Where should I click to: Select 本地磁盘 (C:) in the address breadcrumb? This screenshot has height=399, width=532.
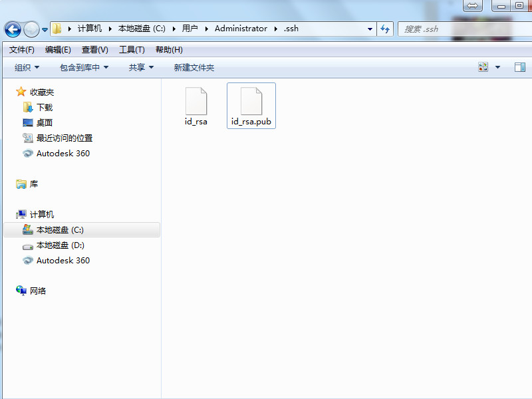[142, 29]
